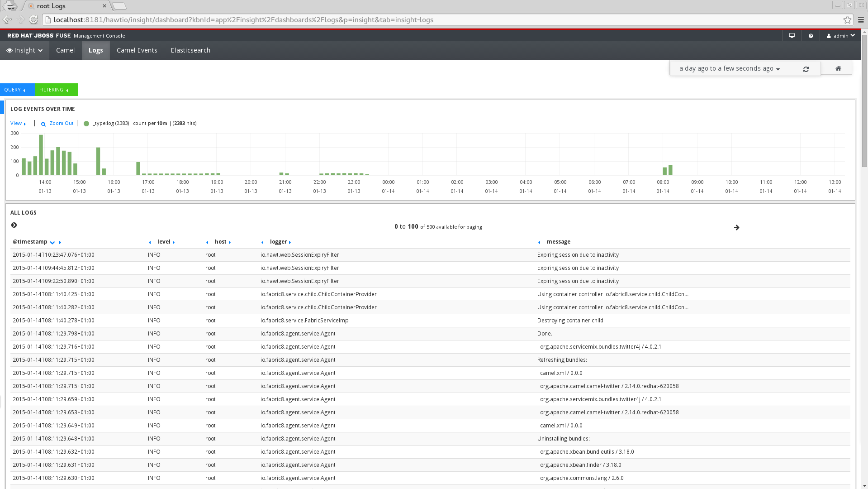The width and height of the screenshot is (868, 489).
Task: Click the org.apache.xbean.finder / 3.18.0 message
Action: pyautogui.click(x=580, y=465)
